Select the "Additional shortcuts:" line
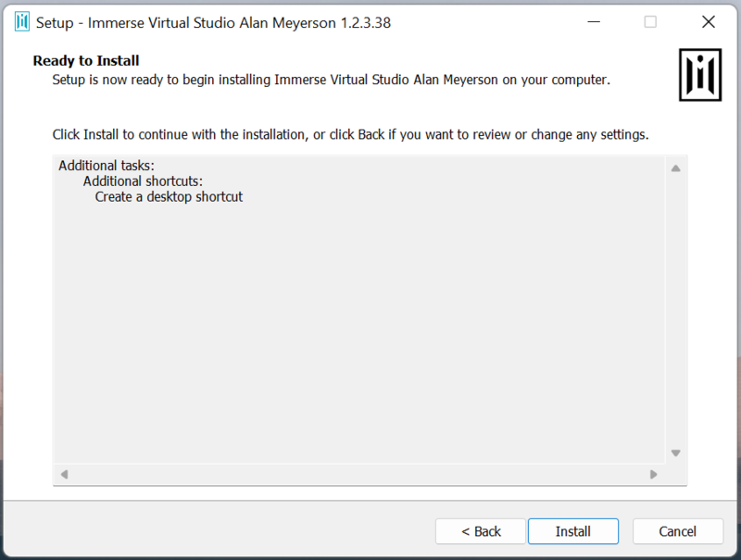Screen dimensions: 741x560 pos(143,181)
